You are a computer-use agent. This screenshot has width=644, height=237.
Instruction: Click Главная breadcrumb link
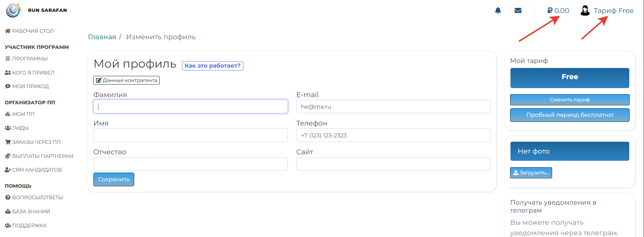[x=102, y=37]
